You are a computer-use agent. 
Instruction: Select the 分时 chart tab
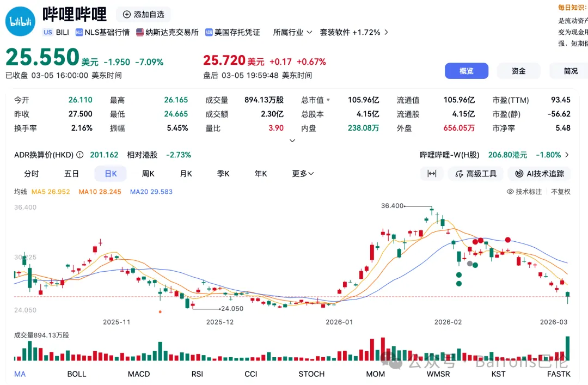click(32, 174)
